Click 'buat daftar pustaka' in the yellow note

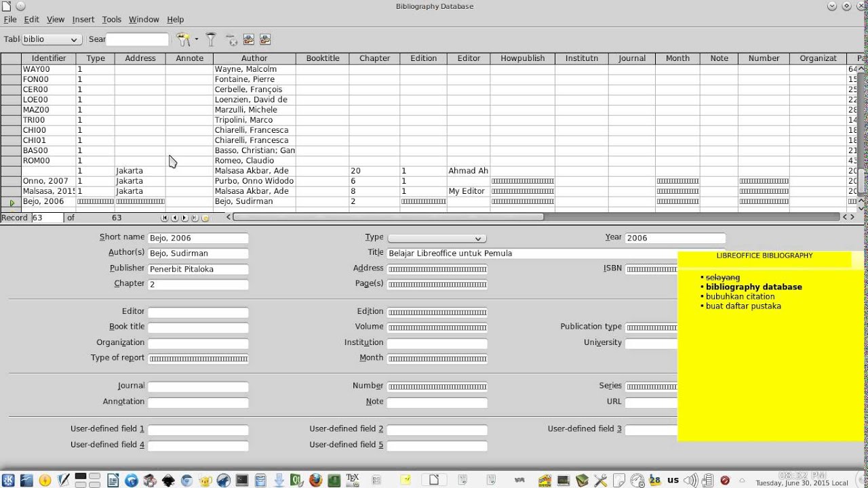click(743, 306)
